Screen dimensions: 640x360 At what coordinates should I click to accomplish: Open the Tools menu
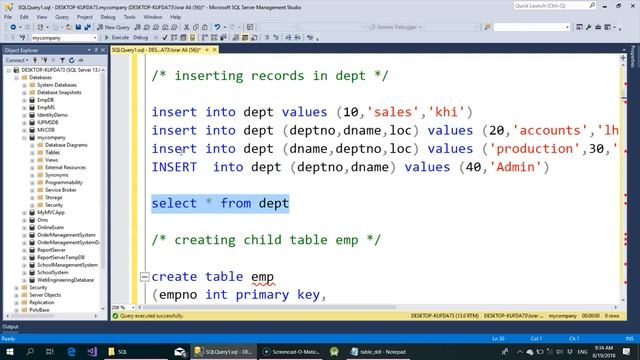(x=129, y=17)
